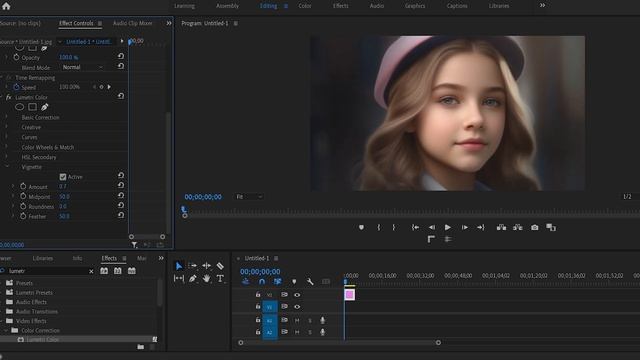This screenshot has height=360, width=640.
Task: Select the Razor tool
Action: [220, 266]
